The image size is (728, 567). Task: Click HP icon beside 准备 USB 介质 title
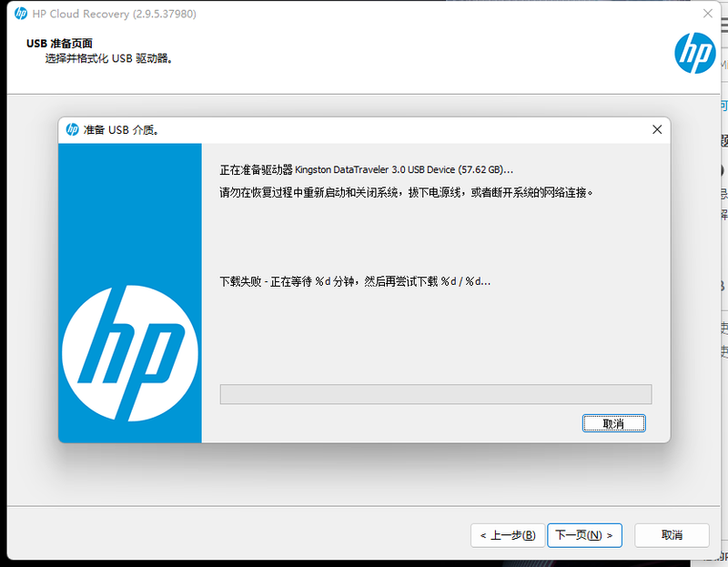coord(73,129)
